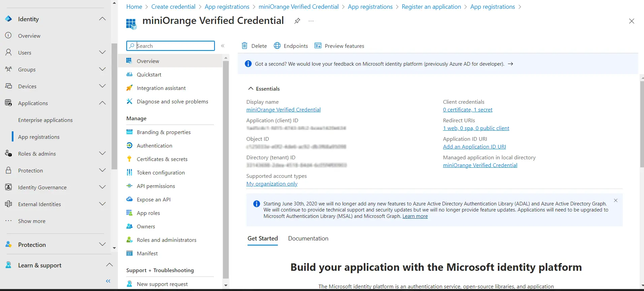The image size is (644, 291).
Task: Click the Learn more link in notice
Action: pos(415,216)
